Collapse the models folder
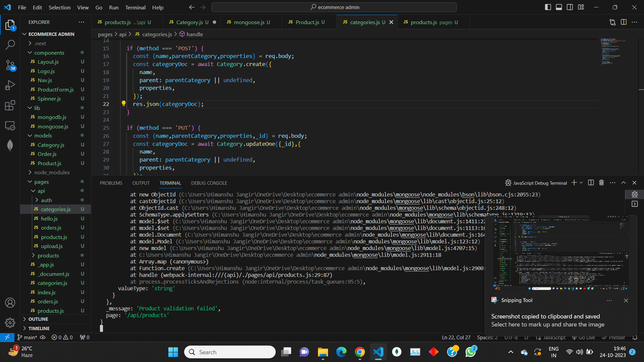The width and height of the screenshot is (644, 362). pos(43,135)
